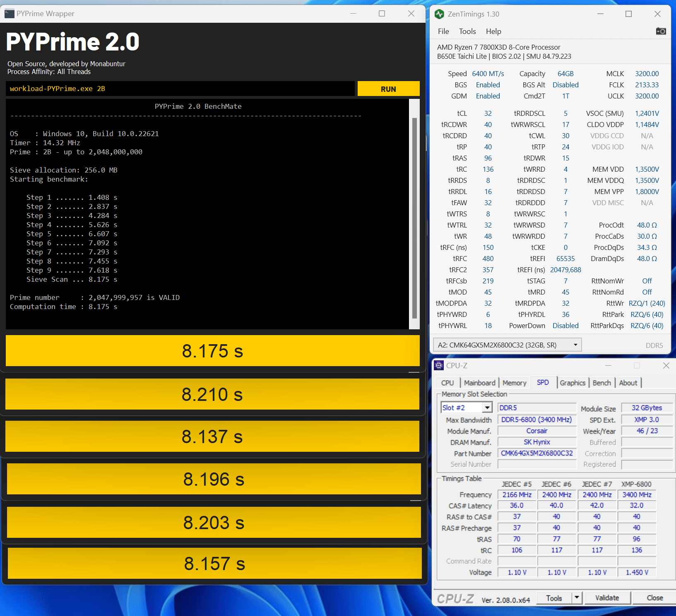
Task: Click the JEDEC #5 frequency 2166 MHz cell
Action: (517, 494)
